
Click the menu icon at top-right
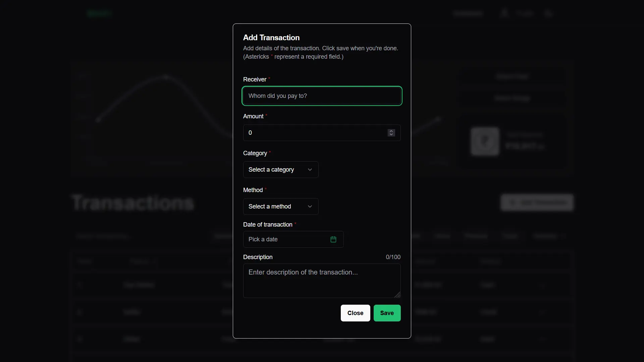[x=548, y=13]
